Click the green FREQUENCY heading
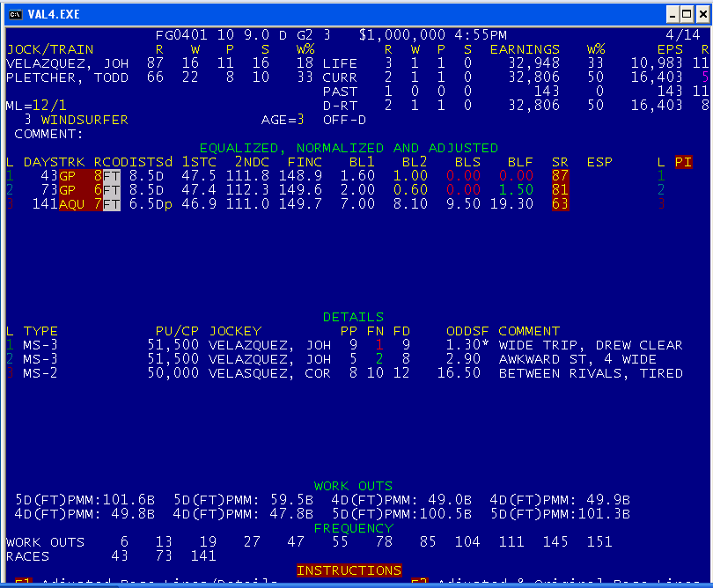This screenshot has height=588, width=713. (x=353, y=528)
